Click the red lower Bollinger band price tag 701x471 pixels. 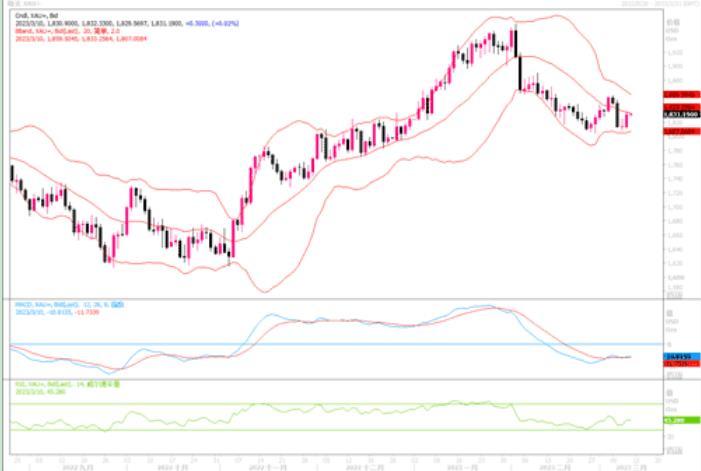pyautogui.click(x=681, y=131)
